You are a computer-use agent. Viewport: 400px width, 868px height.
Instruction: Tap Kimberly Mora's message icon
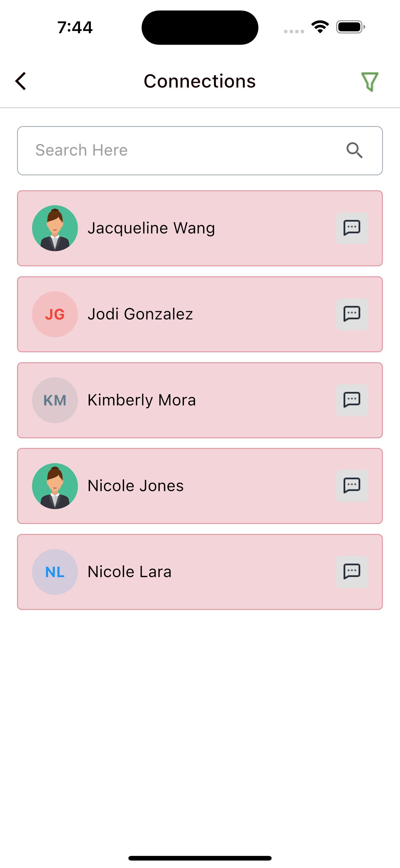tap(352, 400)
